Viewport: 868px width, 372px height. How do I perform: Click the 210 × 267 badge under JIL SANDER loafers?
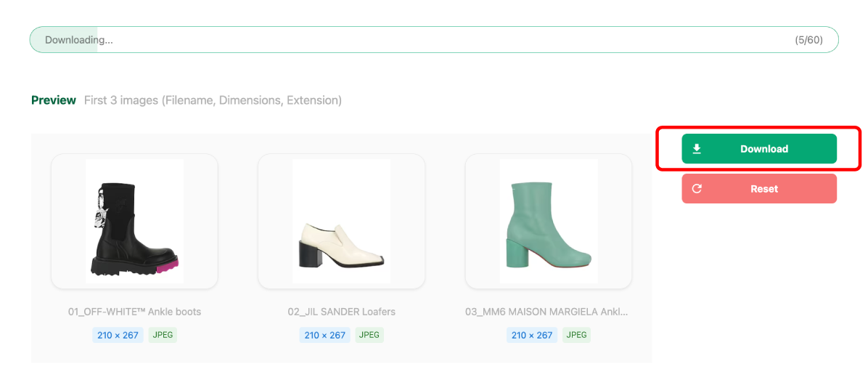click(x=324, y=335)
